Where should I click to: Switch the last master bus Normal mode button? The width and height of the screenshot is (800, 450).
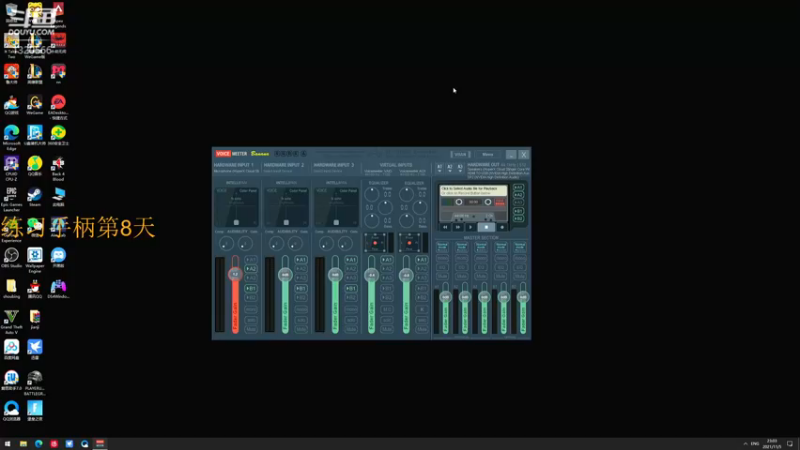coord(520,246)
